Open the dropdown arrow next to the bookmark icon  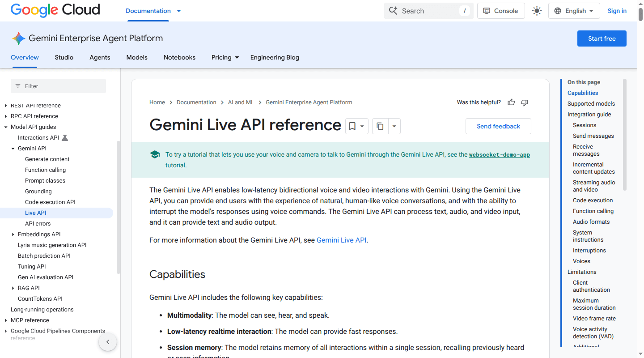pos(363,126)
